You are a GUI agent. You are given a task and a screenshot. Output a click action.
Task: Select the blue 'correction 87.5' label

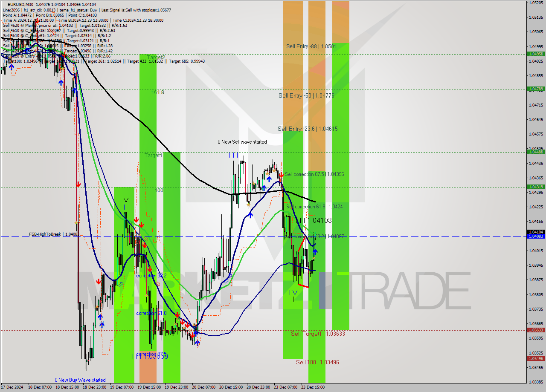point(151,354)
